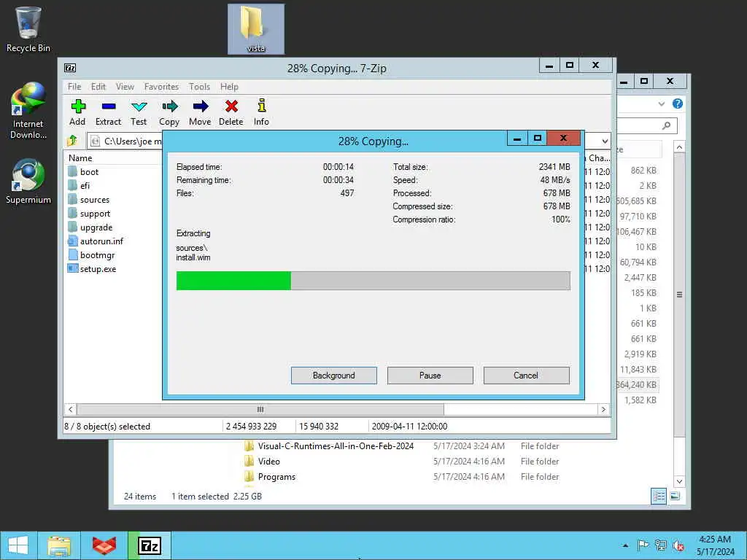Image resolution: width=747 pixels, height=560 pixels.
Task: Open the File menu in 7-Zip
Action: tap(74, 87)
